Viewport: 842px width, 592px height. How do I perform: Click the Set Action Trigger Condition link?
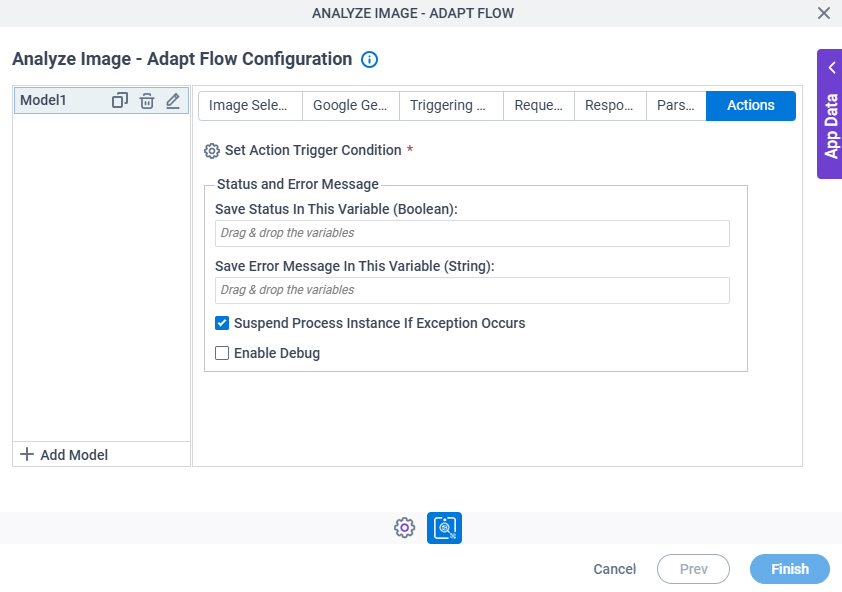[313, 150]
